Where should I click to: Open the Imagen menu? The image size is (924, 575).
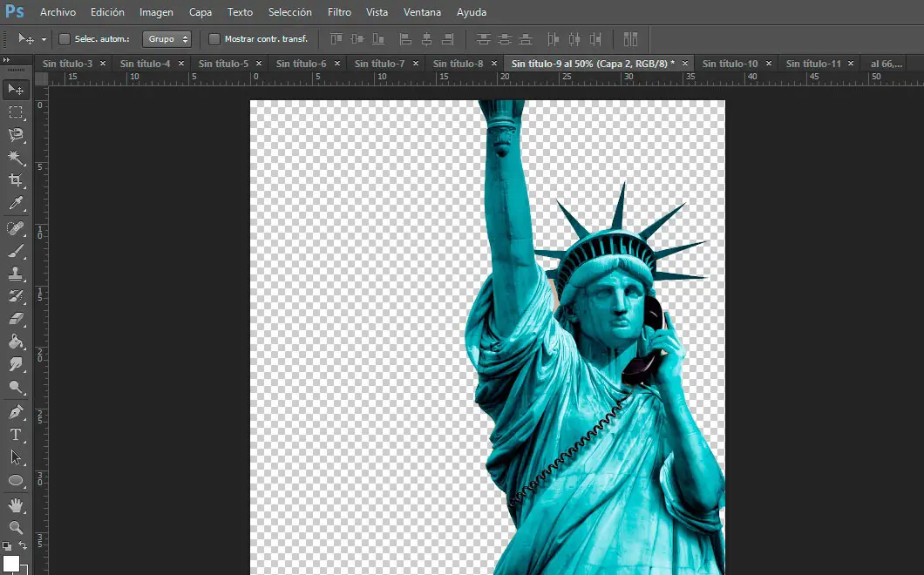pos(156,12)
